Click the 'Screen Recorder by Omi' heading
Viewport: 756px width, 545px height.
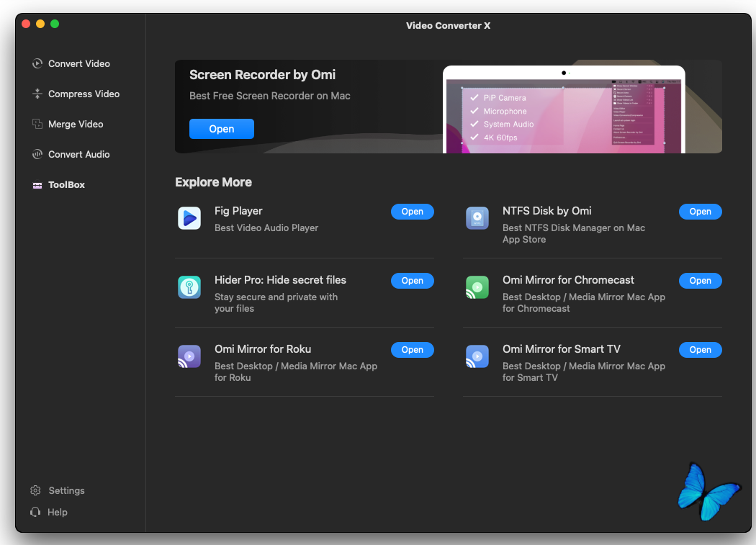click(x=262, y=75)
